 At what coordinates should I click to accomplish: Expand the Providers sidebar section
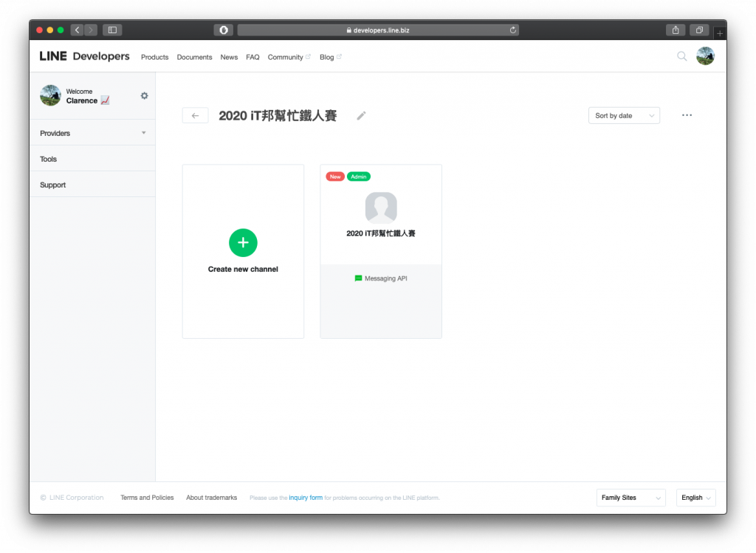pyautogui.click(x=92, y=133)
